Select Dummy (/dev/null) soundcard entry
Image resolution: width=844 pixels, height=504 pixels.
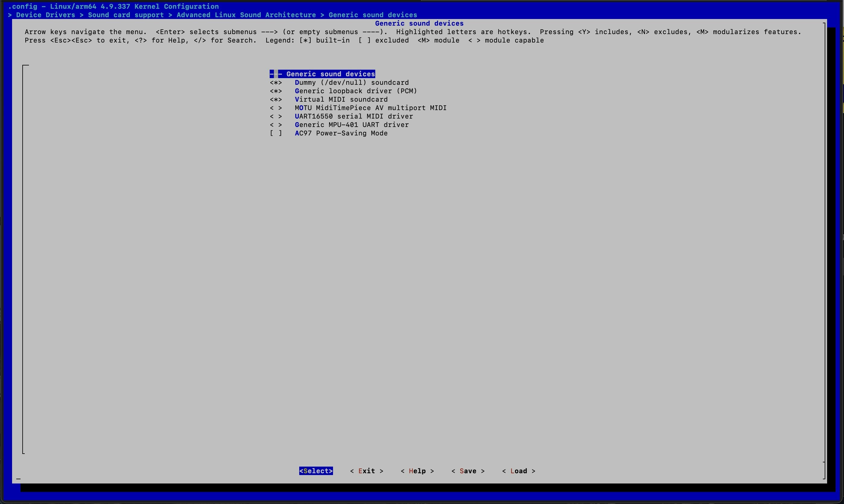(x=351, y=83)
